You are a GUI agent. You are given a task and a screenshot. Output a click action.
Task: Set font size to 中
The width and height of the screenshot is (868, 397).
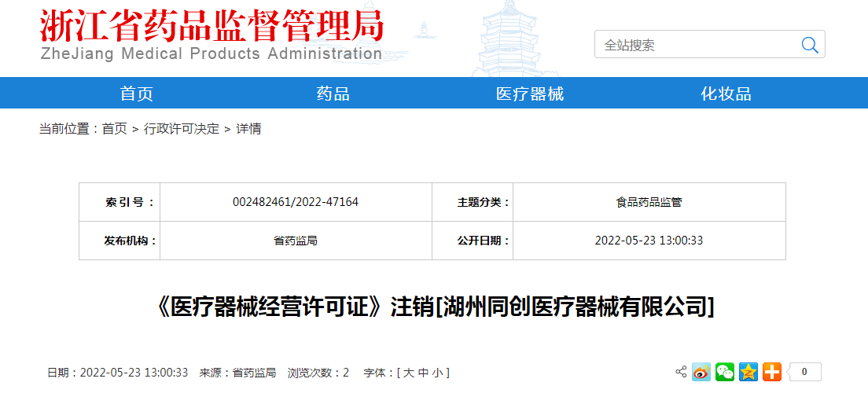pyautogui.click(x=422, y=373)
